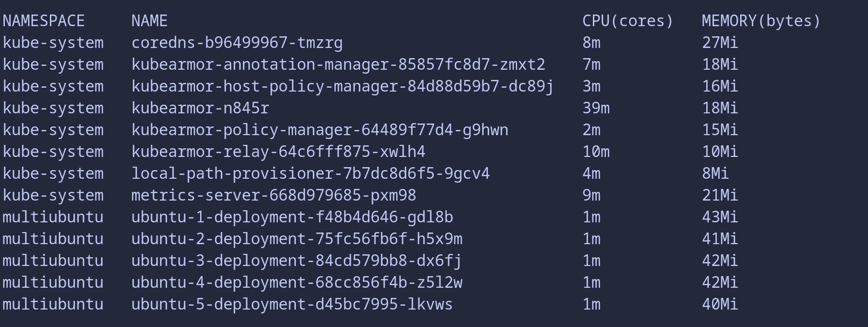Image resolution: width=868 pixels, height=327 pixels.
Task: Click the NAME column header
Action: (x=149, y=21)
